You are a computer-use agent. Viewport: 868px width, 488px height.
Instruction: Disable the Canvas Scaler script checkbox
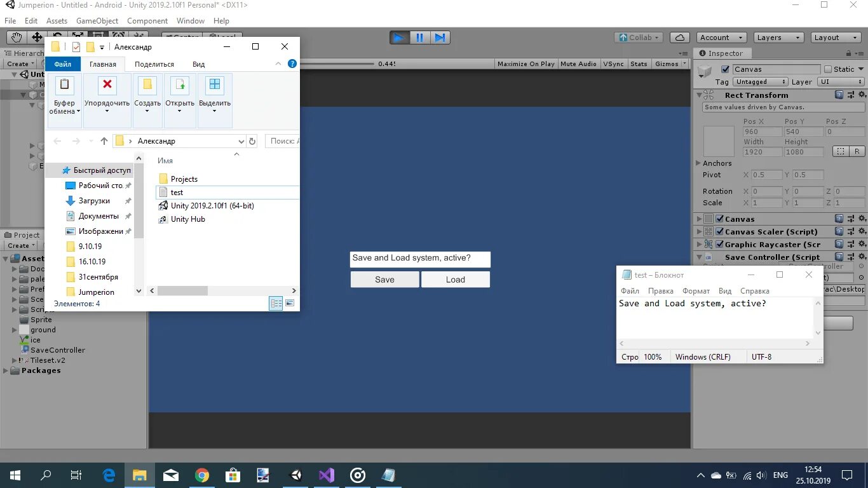point(719,231)
